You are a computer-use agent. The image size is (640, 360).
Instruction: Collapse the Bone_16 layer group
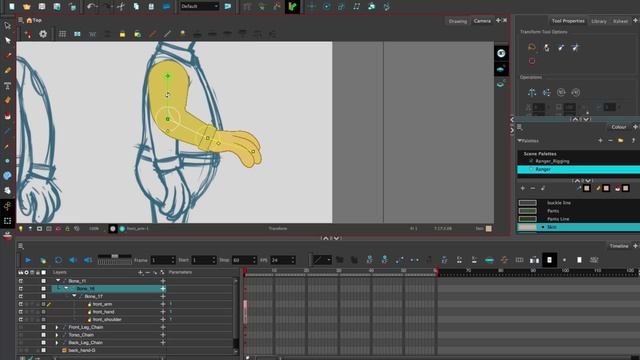tap(66, 289)
